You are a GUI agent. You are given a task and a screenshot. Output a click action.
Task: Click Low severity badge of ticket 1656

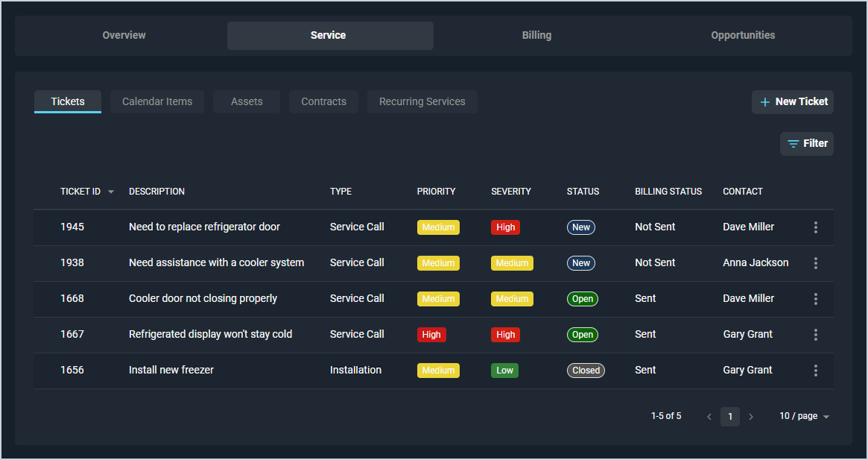(x=504, y=371)
